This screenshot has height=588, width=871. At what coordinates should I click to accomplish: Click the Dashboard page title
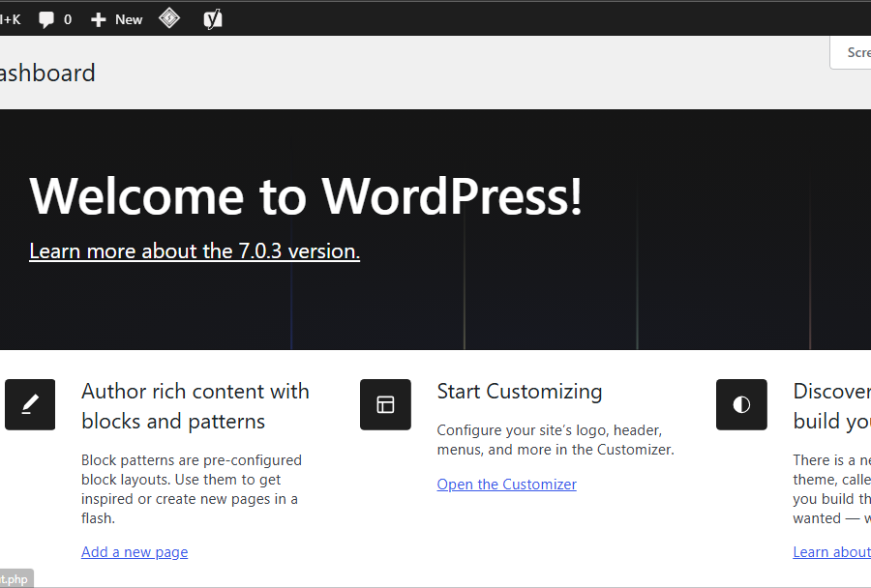[47, 73]
